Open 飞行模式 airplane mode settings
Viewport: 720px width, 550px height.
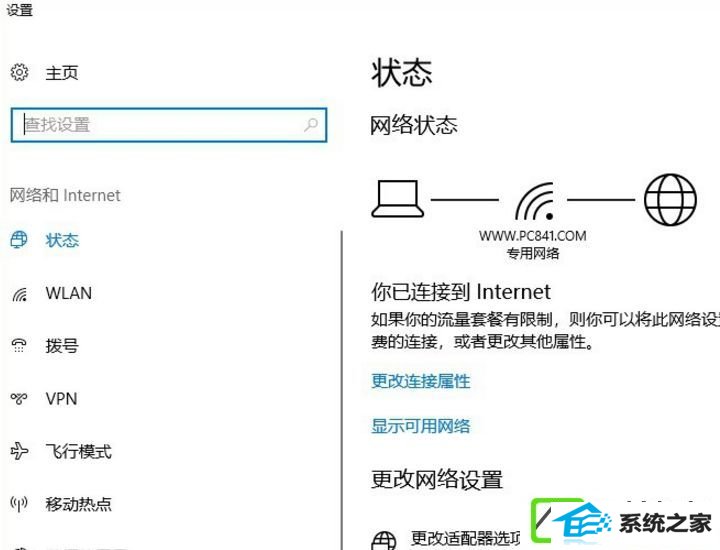(79, 451)
